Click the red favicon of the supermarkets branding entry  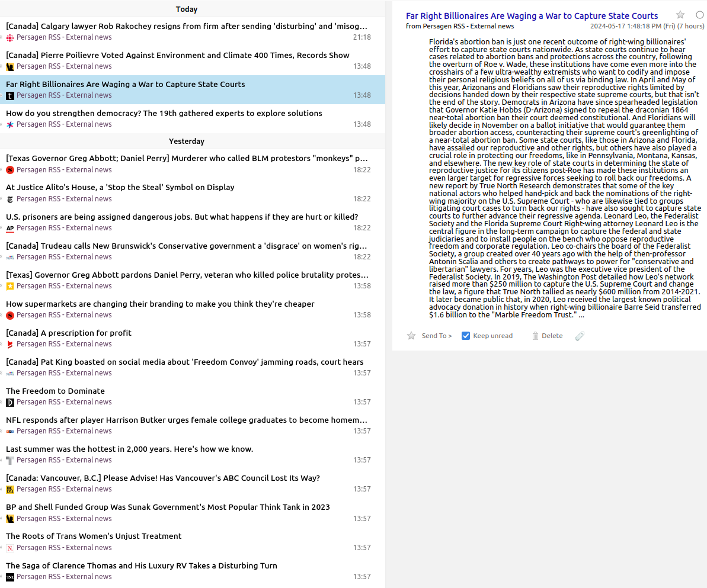(x=10, y=315)
